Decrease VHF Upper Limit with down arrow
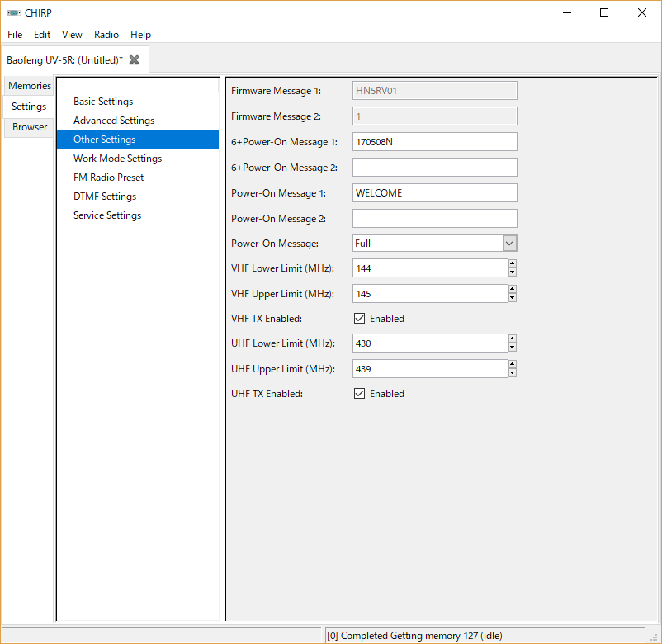The image size is (662, 644). point(512,298)
